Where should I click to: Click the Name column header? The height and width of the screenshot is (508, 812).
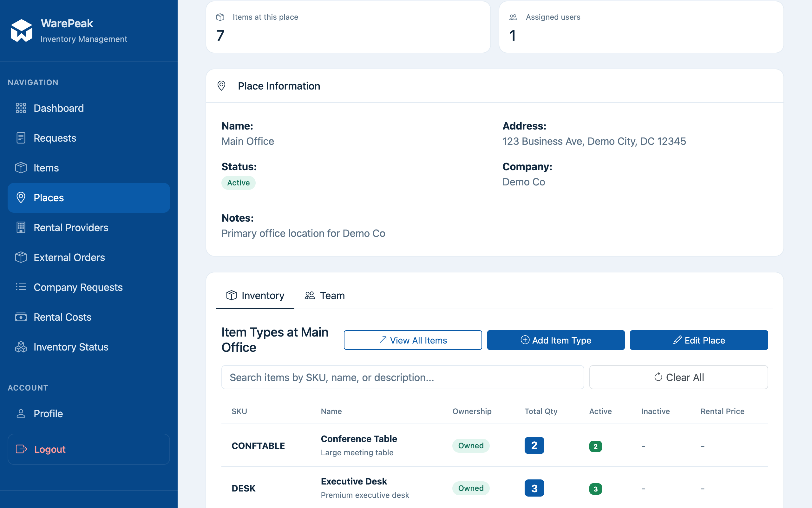coord(331,411)
